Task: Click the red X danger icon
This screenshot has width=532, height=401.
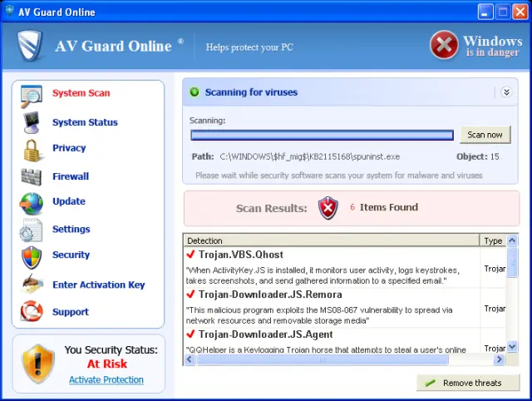Action: point(444,45)
